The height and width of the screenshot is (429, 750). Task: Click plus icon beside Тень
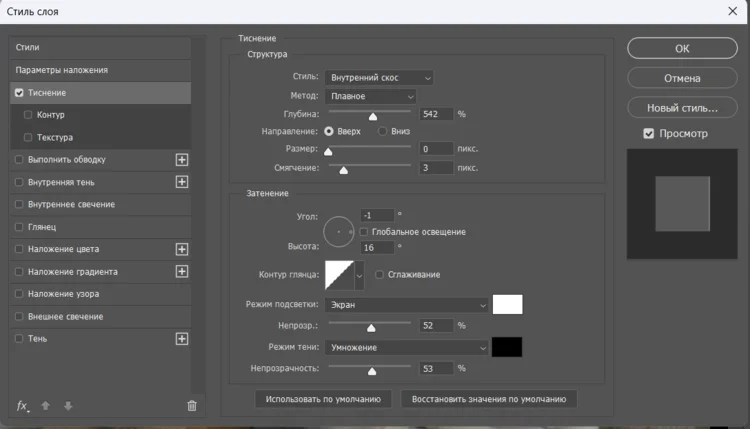tap(182, 339)
